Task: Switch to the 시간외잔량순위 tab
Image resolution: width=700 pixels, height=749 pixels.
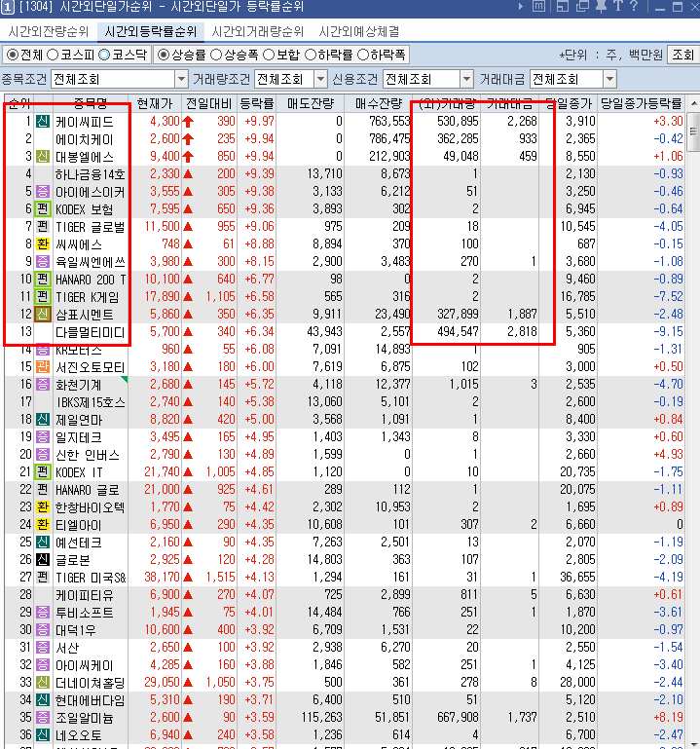Action: point(49,31)
